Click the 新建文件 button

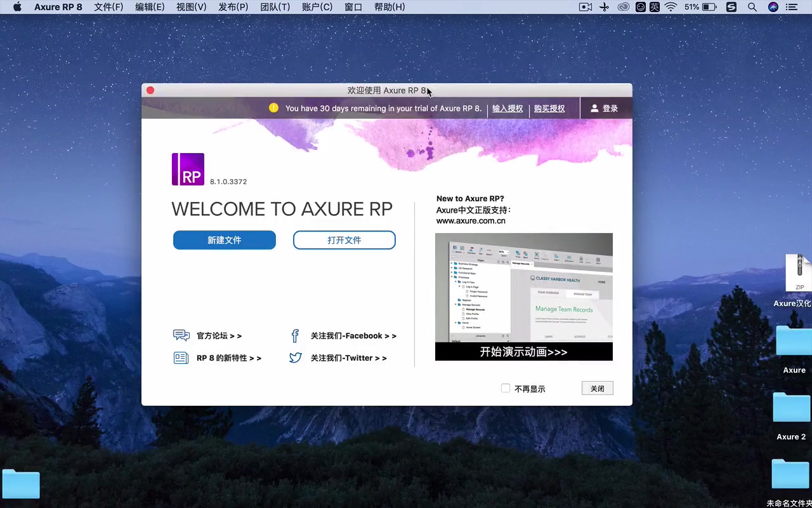tap(225, 240)
